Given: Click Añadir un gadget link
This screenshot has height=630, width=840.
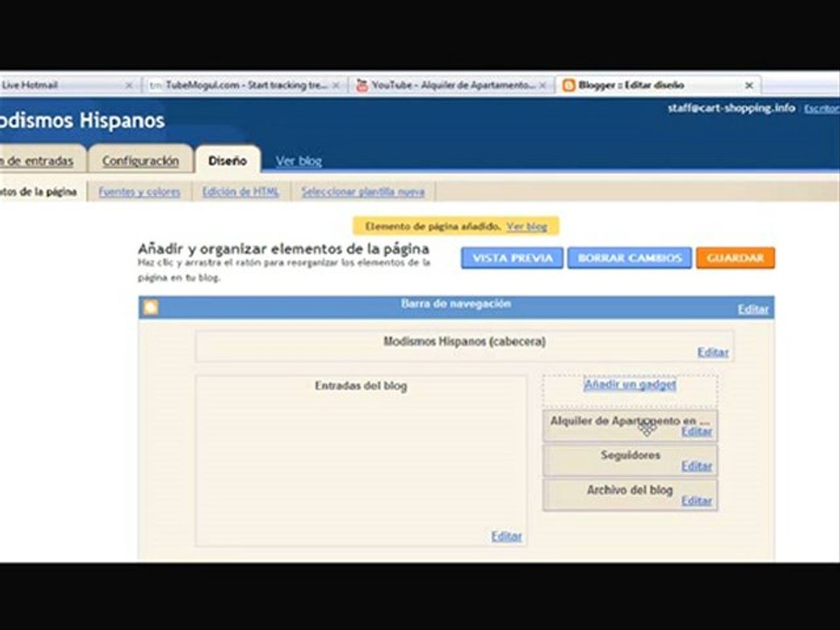Looking at the screenshot, I should pyautogui.click(x=629, y=384).
